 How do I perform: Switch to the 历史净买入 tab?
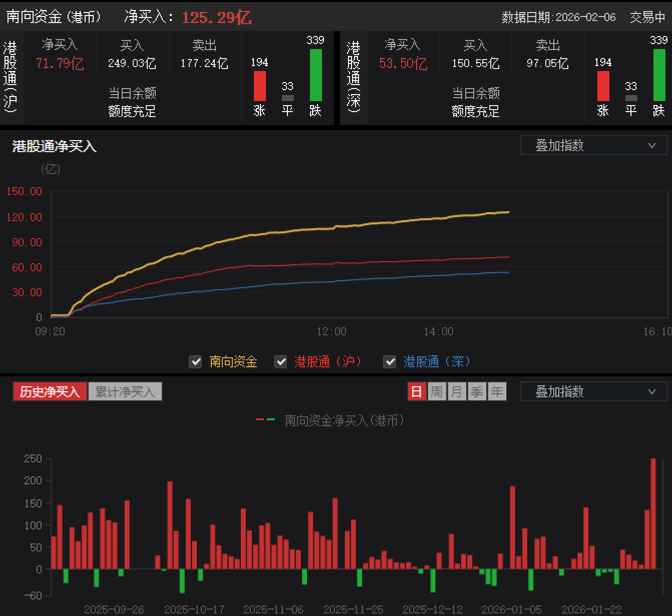[x=50, y=391]
